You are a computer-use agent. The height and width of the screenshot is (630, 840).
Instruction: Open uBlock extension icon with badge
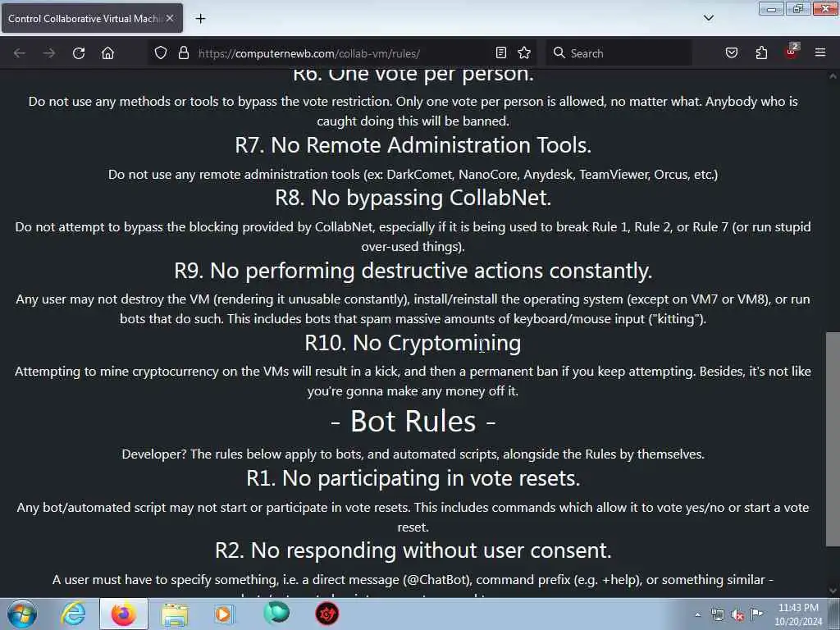point(792,52)
